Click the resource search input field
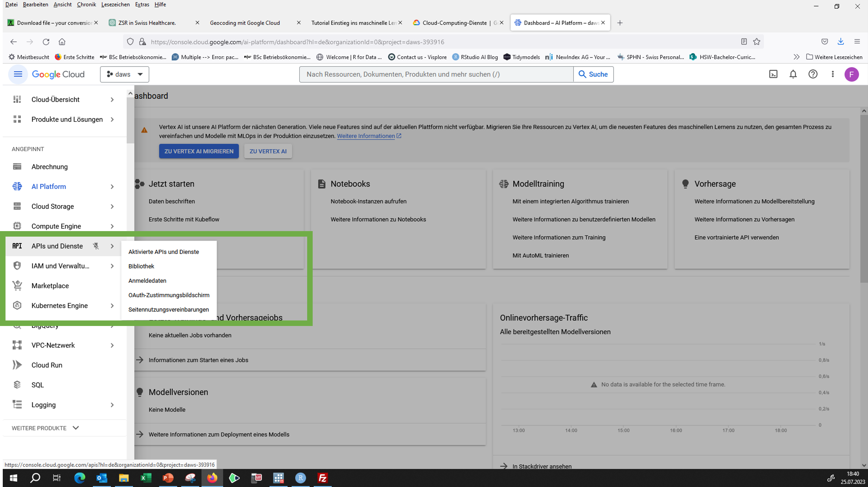Viewport: 868px width, 487px height. point(436,74)
